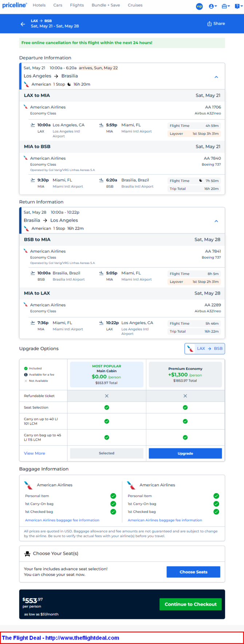Open the Hotels tab
Image resolution: width=244 pixels, height=644 pixels.
39,5
